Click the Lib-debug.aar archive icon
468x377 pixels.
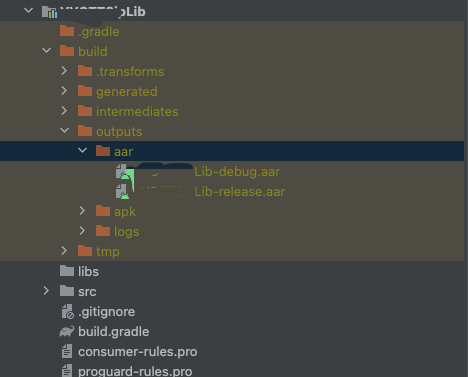tap(123, 171)
